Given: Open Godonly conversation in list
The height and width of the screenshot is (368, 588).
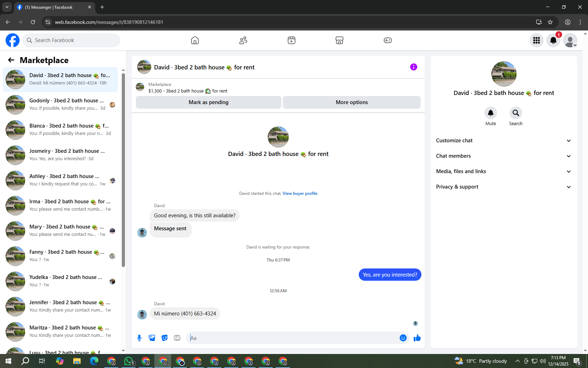Looking at the screenshot, I should (60, 105).
